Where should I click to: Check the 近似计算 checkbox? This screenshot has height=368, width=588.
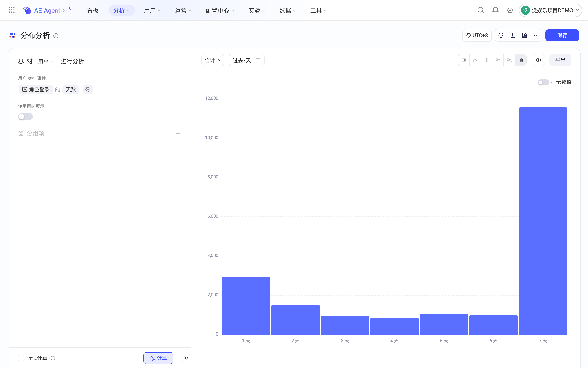tap(21, 358)
